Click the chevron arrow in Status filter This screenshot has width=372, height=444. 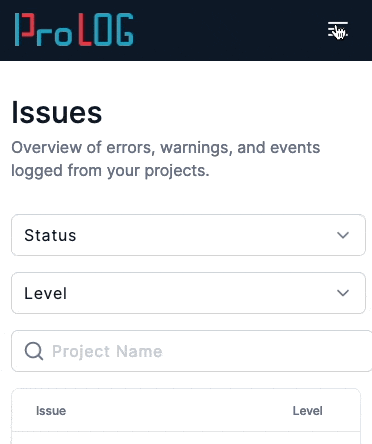coord(343,235)
